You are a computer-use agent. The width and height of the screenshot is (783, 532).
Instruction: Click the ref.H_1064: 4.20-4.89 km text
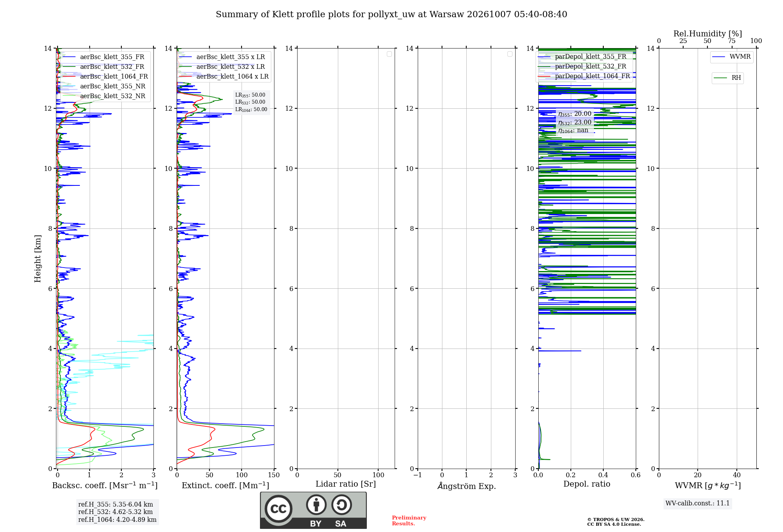[117, 519]
